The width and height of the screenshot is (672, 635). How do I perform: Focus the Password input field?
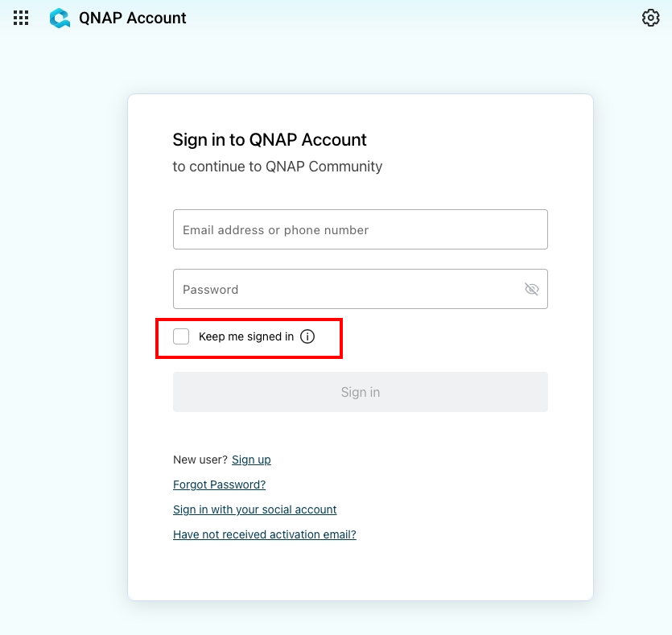pos(361,289)
